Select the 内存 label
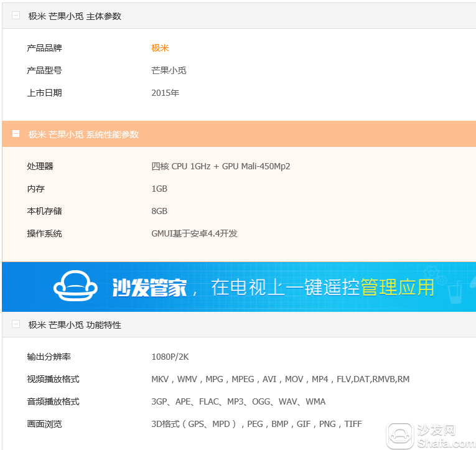Screen dimensions: 476x450 pyautogui.click(x=35, y=189)
